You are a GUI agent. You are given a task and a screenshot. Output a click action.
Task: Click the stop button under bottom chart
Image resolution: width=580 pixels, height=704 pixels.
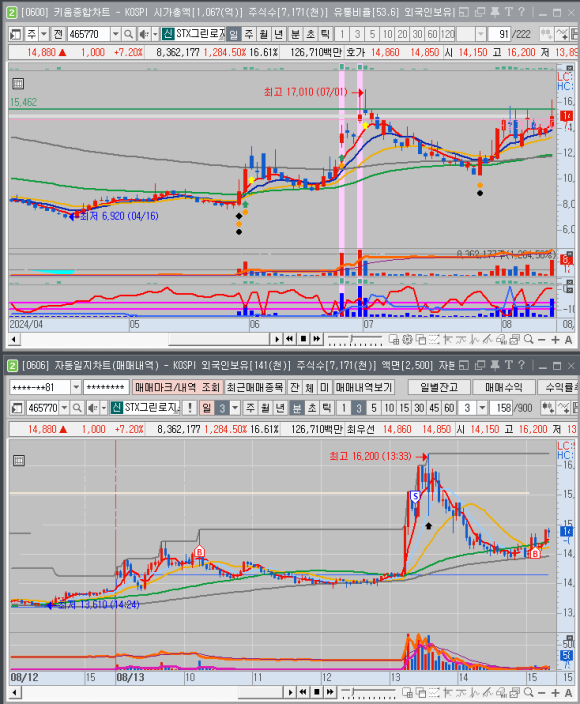coord(317,692)
